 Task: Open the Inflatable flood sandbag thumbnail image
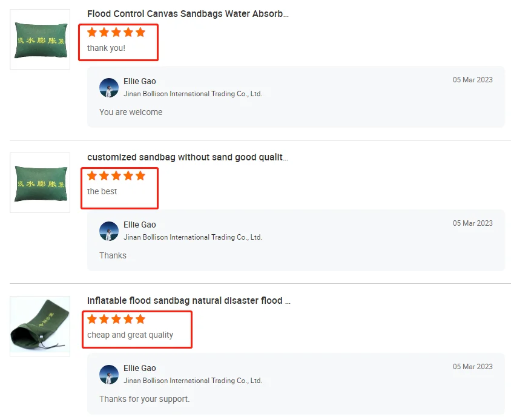pyautogui.click(x=40, y=326)
